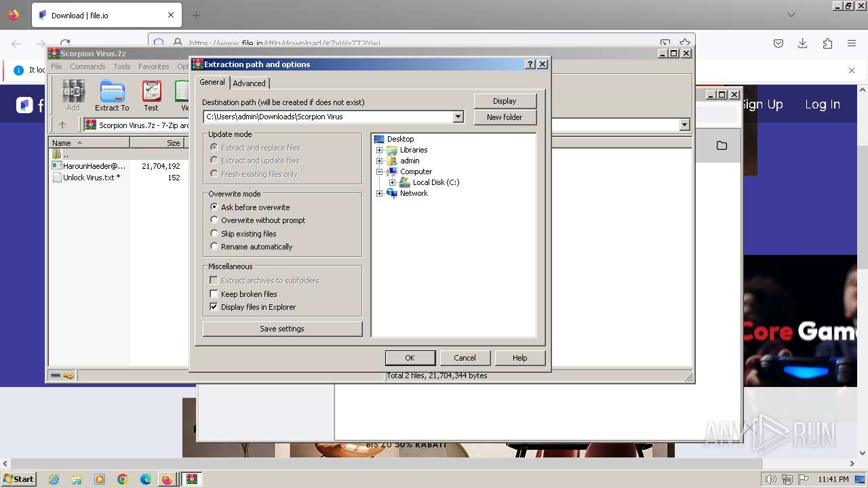Open Firefox downloads panel icon

803,43
